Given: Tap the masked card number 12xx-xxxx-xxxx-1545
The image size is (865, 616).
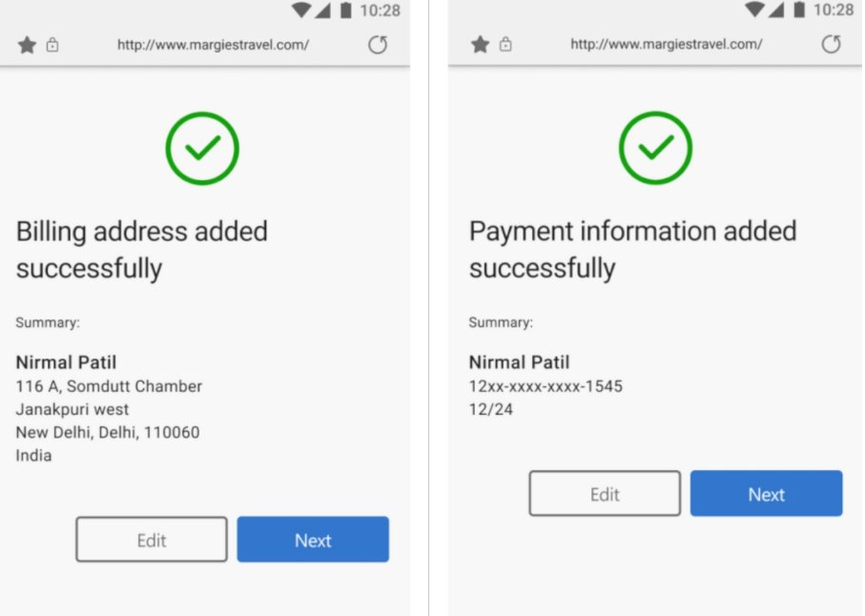Looking at the screenshot, I should point(546,386).
